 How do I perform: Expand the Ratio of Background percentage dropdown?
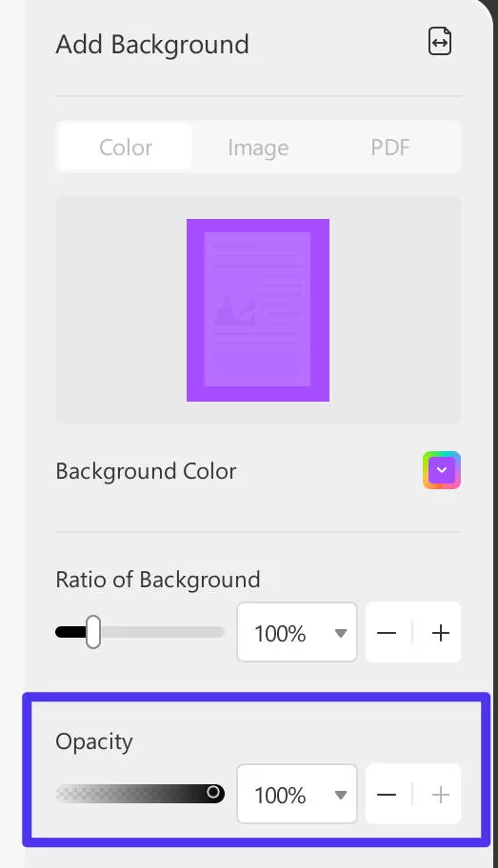pyautogui.click(x=341, y=633)
